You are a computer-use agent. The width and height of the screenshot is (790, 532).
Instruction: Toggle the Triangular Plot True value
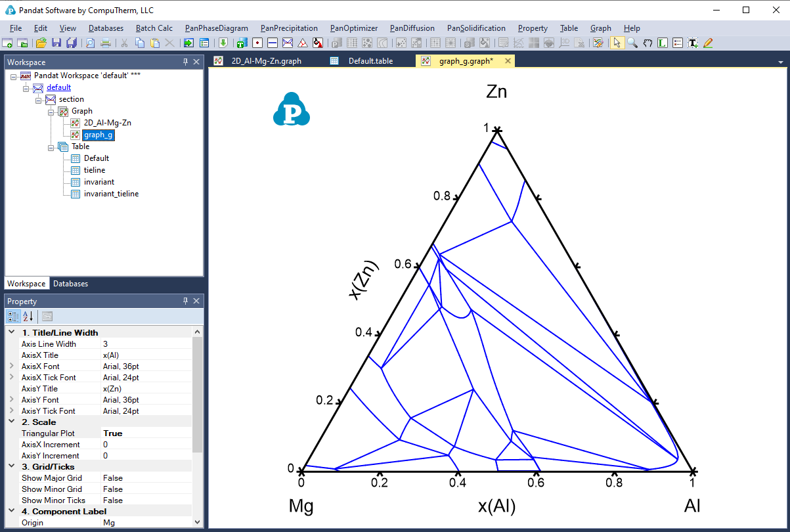(146, 433)
